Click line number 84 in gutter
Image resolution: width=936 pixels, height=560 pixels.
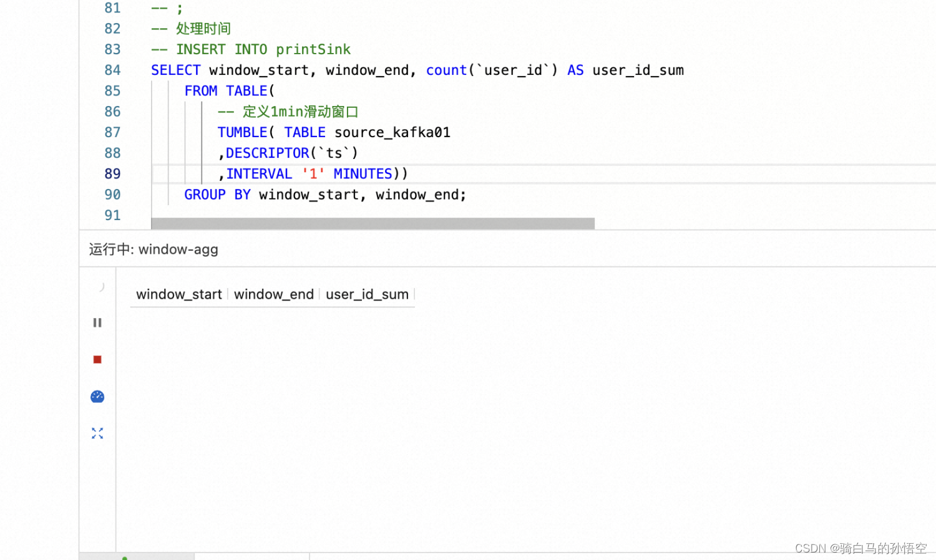[112, 70]
